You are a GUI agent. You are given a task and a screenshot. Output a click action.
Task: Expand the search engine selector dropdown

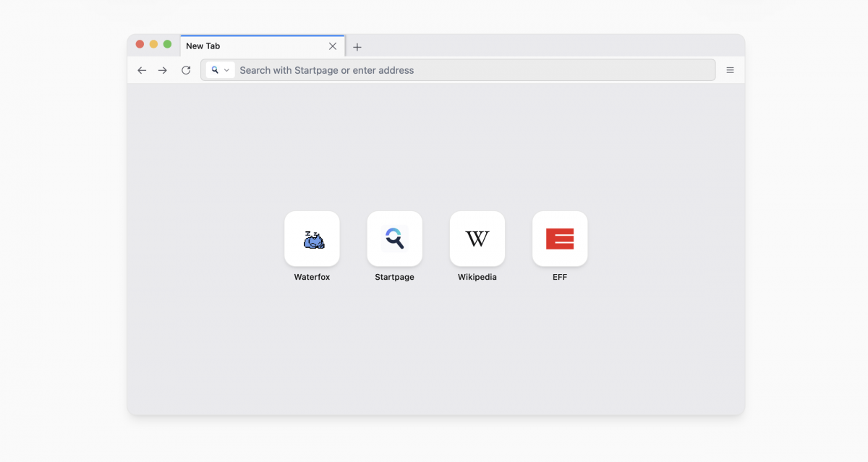click(x=220, y=70)
